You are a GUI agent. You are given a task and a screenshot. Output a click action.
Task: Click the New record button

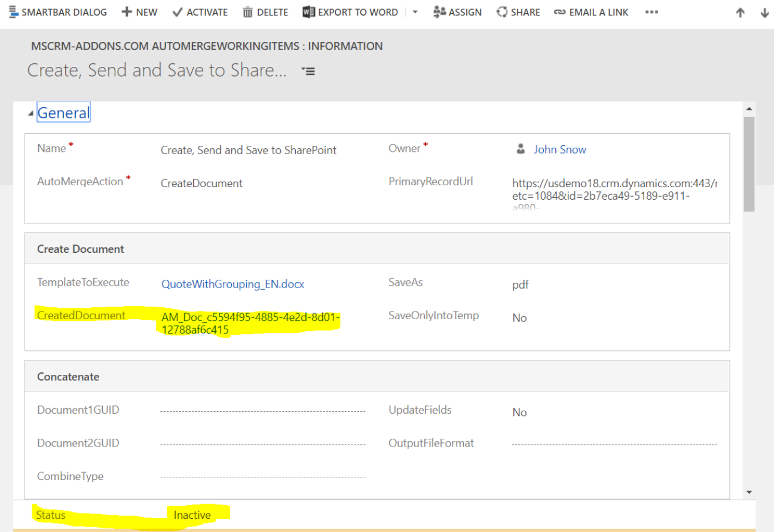[139, 12]
